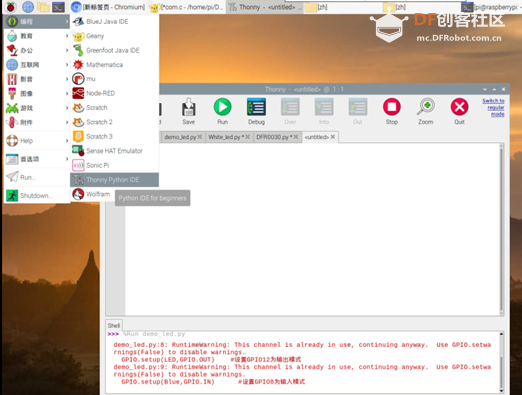Switch to Thonny untitled taskbar button

point(264,7)
